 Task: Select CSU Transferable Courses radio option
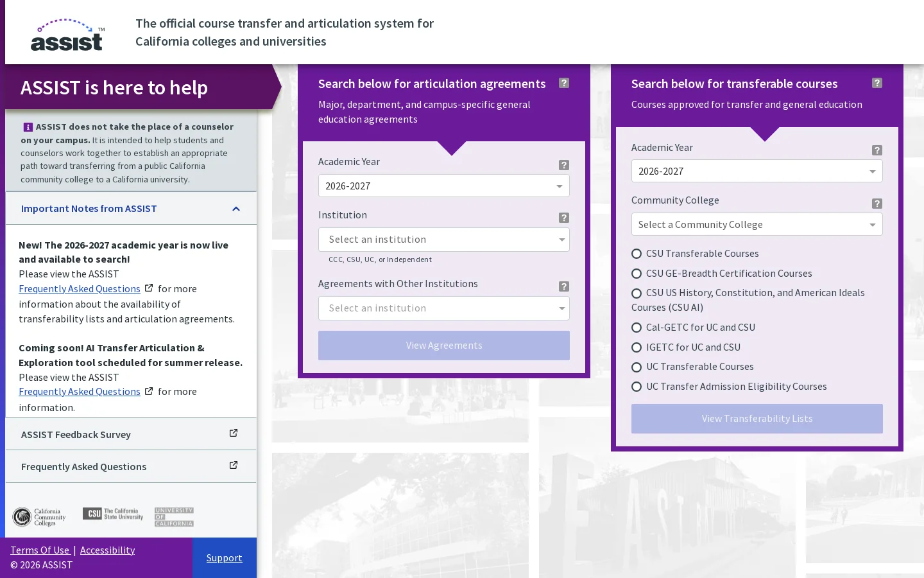point(637,254)
